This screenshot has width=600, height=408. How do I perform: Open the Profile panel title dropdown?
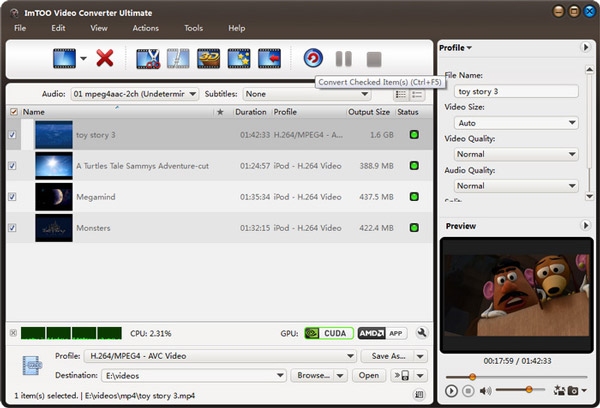(x=455, y=48)
